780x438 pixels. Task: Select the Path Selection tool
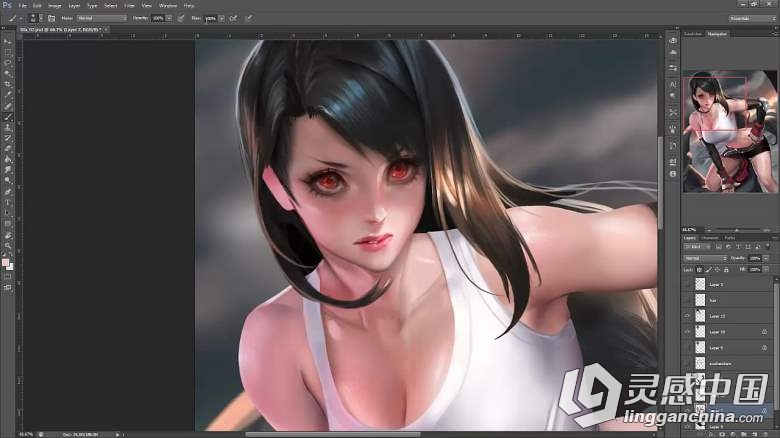(x=7, y=213)
